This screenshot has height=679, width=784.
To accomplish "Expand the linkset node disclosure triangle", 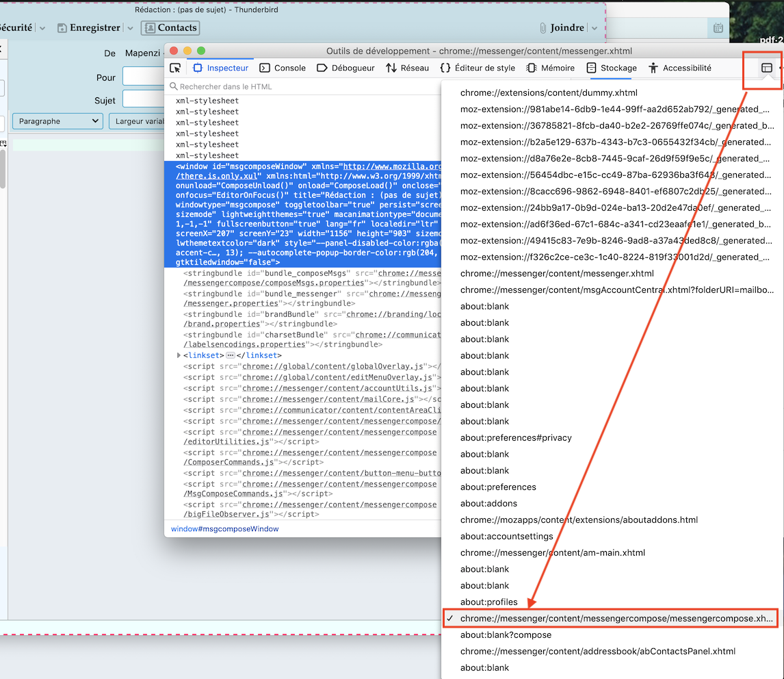I will point(179,356).
